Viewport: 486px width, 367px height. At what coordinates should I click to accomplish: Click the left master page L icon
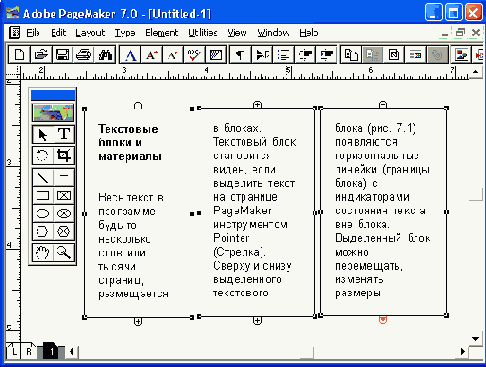coord(13,351)
